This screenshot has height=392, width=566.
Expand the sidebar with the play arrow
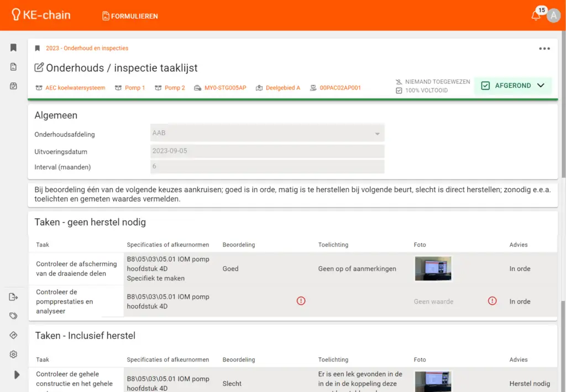click(17, 375)
